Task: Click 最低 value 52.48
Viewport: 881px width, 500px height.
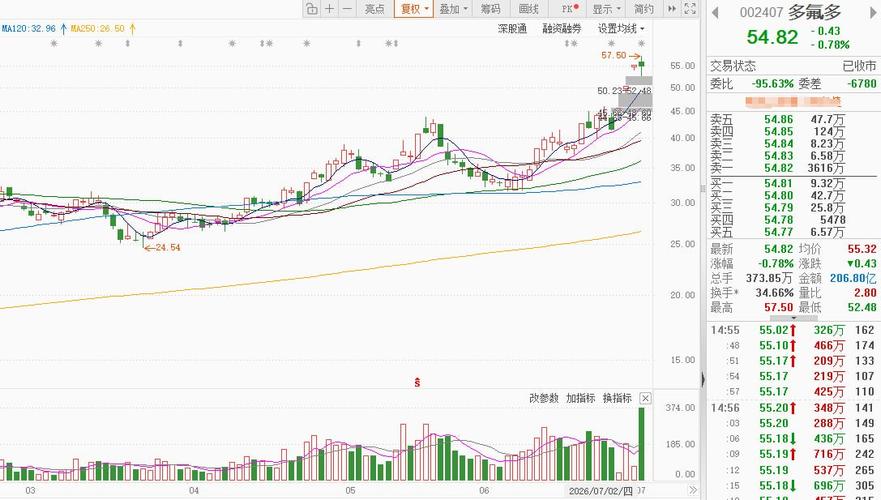Action: click(862, 307)
